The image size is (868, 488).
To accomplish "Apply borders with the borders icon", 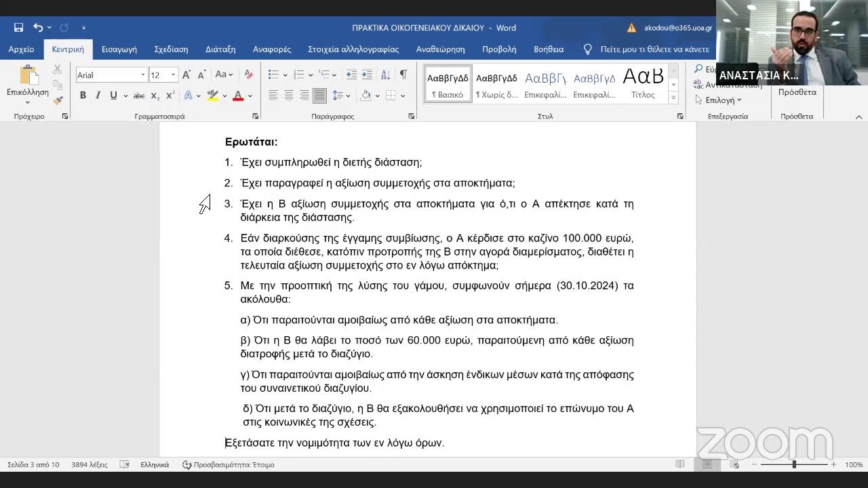I will click(x=391, y=96).
